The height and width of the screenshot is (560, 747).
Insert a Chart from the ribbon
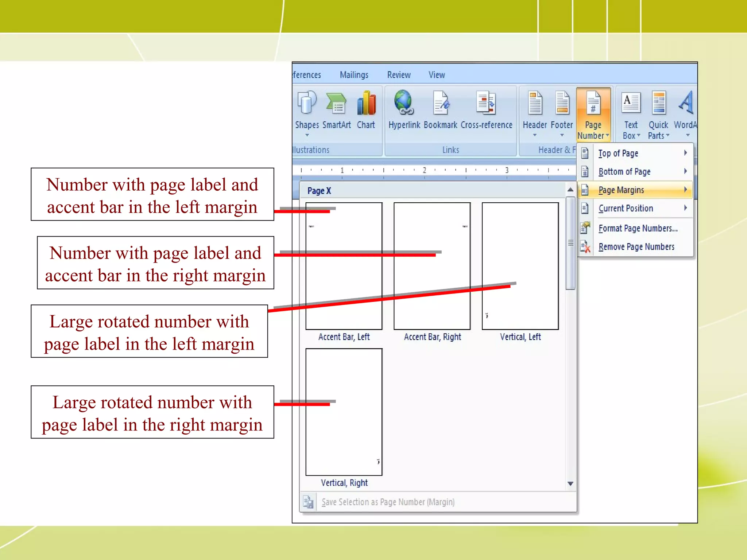[x=366, y=103]
